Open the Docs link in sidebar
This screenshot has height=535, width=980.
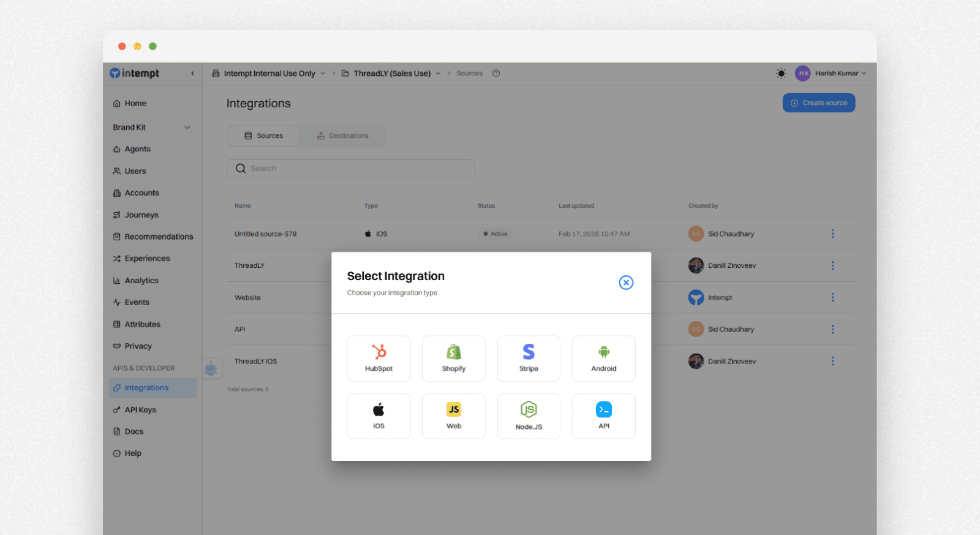(x=134, y=431)
